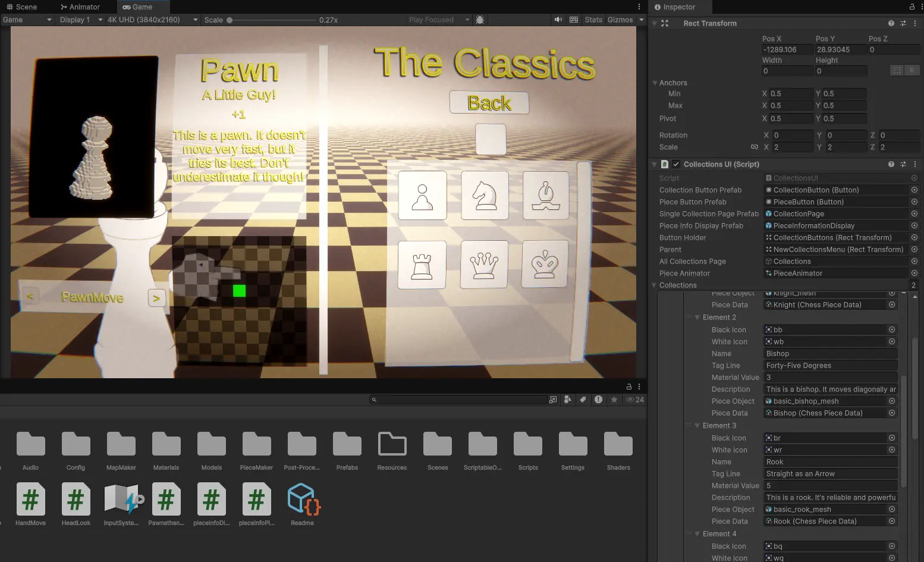Viewport: 924px width, 562px height.
Task: Click the Stats toggle in the Game toolbar
Action: click(x=593, y=19)
